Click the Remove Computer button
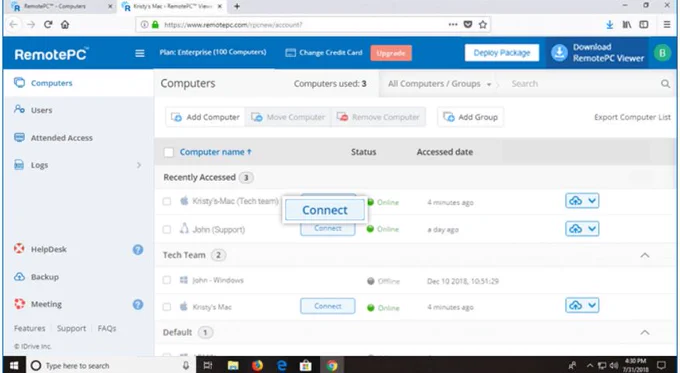This screenshot has width=680, height=373. [378, 117]
